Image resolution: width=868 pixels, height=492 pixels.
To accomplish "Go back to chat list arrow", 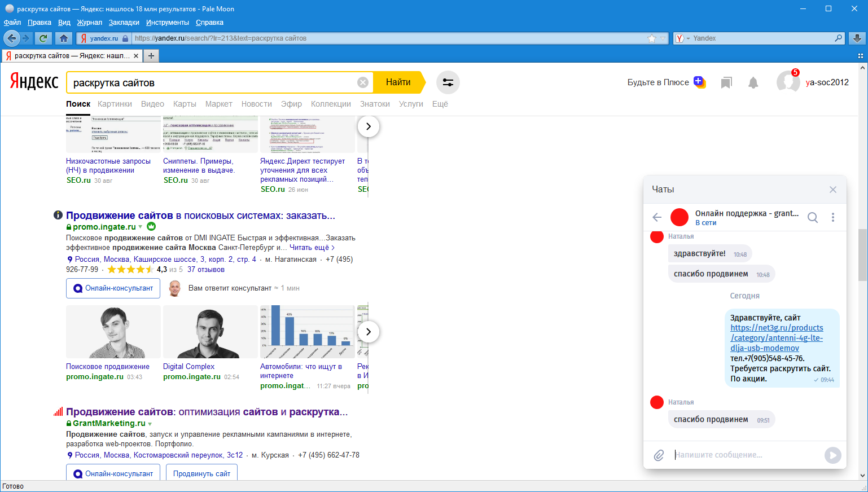I will coord(657,217).
